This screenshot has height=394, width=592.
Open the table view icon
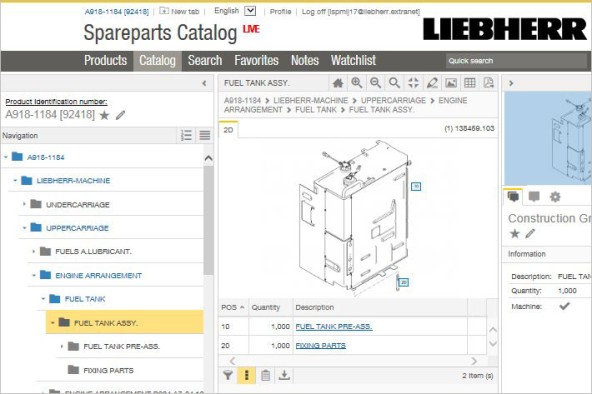[470, 83]
